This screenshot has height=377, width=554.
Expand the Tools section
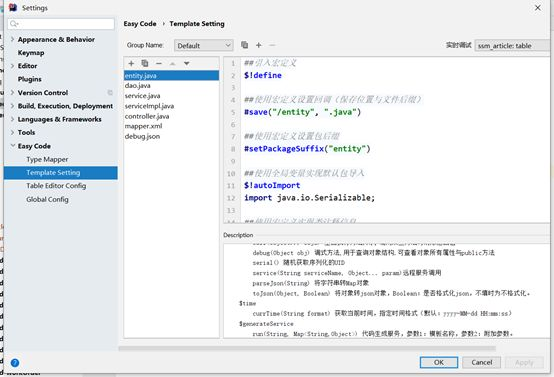tap(12, 132)
